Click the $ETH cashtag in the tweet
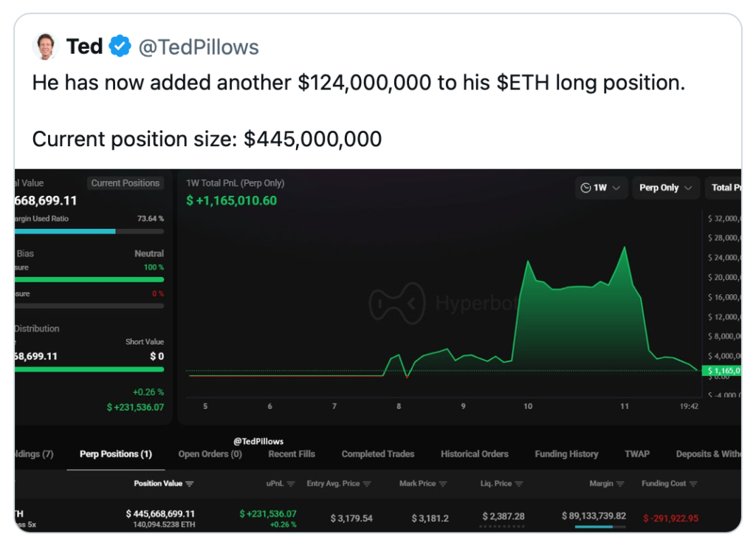 tap(523, 83)
